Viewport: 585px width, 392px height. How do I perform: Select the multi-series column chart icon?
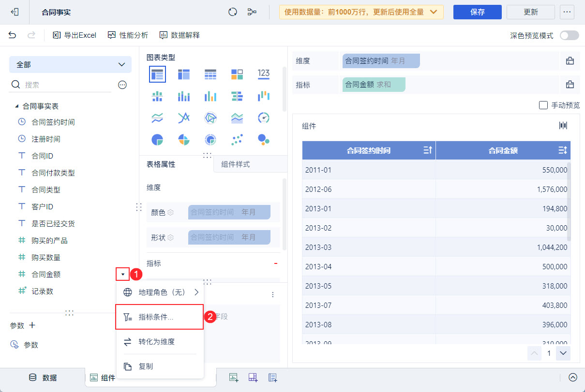(x=210, y=96)
